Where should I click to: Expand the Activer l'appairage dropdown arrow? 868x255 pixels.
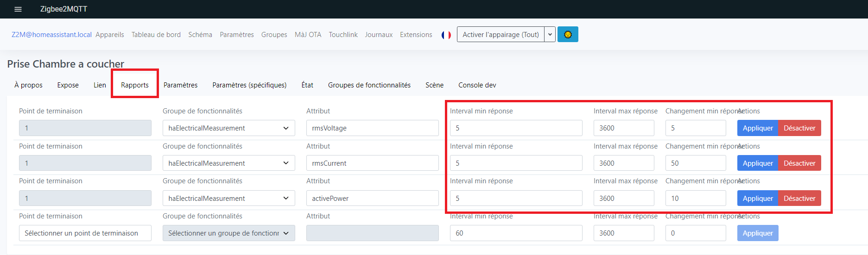pos(550,35)
